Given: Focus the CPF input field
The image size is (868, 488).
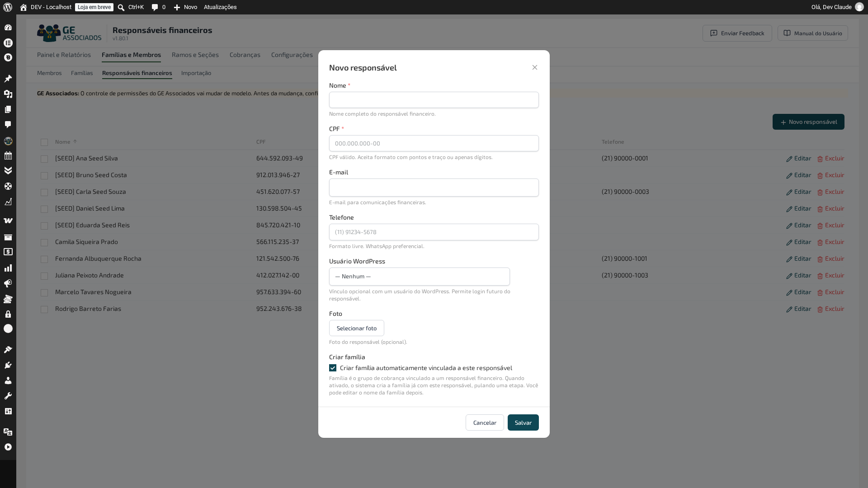Looking at the screenshot, I should click(434, 143).
